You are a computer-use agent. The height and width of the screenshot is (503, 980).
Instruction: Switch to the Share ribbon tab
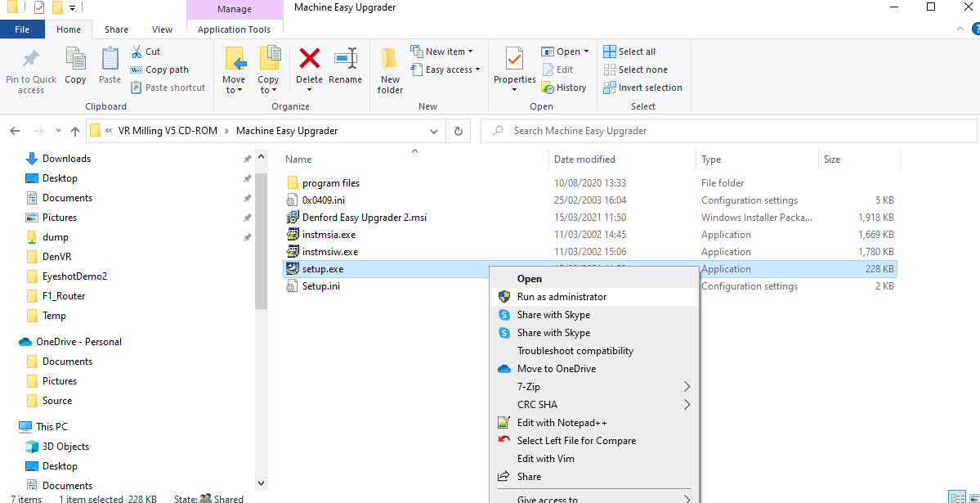point(116,29)
